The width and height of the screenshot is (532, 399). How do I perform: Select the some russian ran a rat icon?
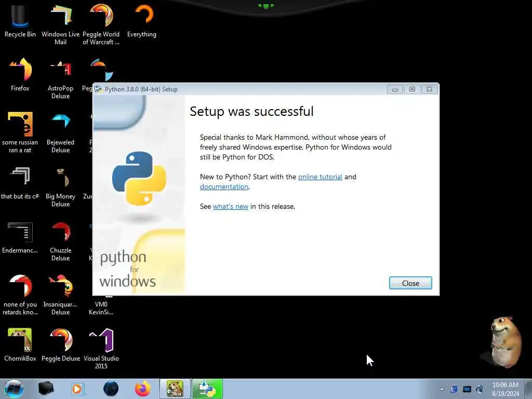(x=20, y=132)
